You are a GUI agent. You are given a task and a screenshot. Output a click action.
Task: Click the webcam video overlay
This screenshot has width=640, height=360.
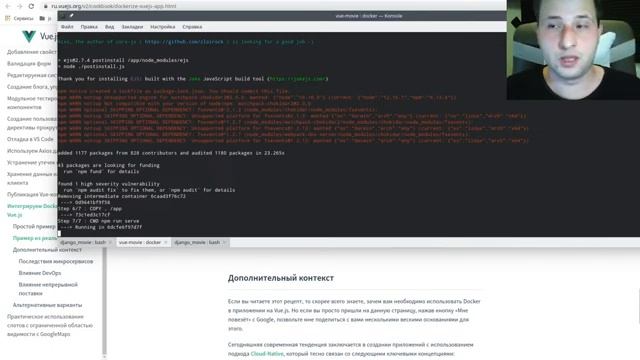(573, 50)
